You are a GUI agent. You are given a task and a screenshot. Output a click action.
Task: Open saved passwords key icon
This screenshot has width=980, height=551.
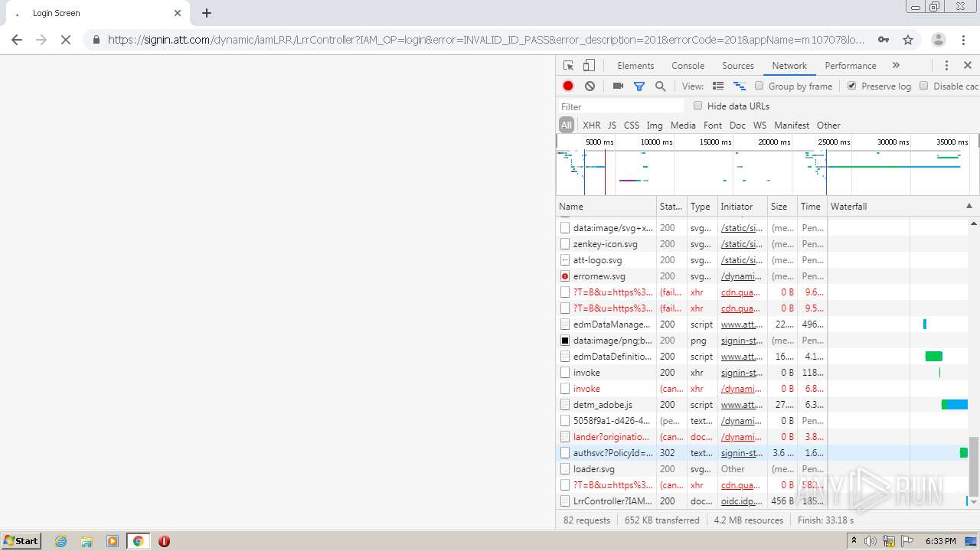(884, 40)
